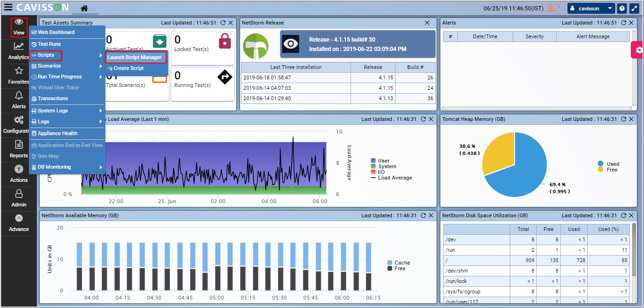Click the Running Test(s) arrow sign icon
644x308 pixels.
(225, 77)
